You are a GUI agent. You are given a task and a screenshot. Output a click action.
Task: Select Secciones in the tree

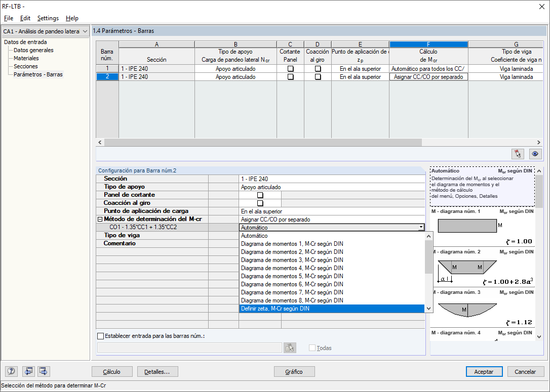[26, 66]
